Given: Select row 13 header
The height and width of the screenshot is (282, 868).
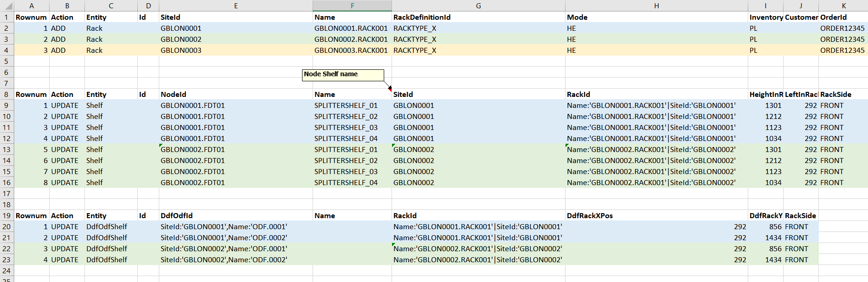Looking at the screenshot, I should [x=7, y=149].
